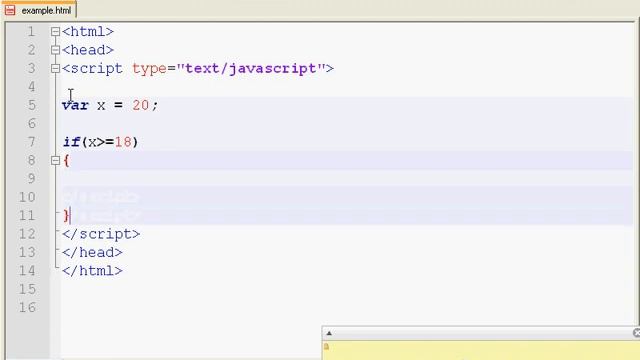Click the closing </html> tag

pyautogui.click(x=92, y=271)
